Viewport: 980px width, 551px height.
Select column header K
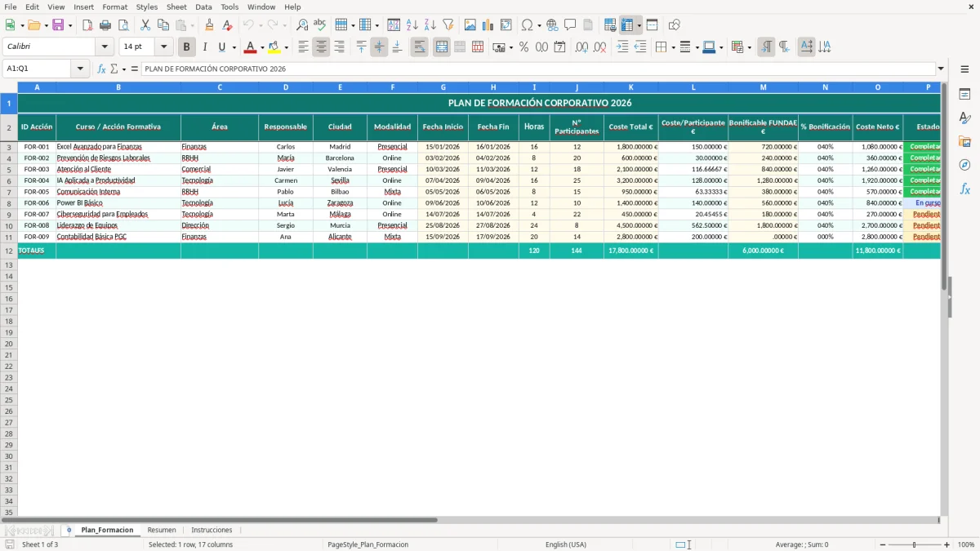click(630, 87)
